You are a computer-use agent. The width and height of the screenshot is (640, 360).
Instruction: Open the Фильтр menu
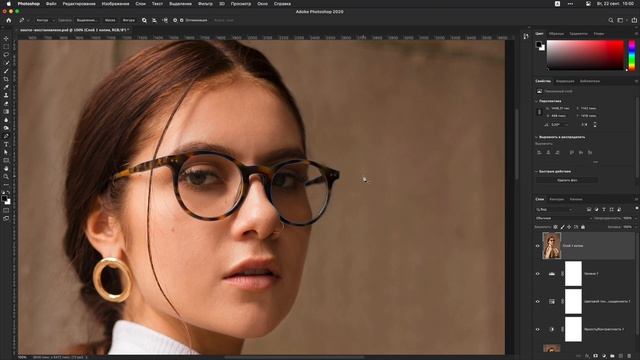tap(205, 4)
